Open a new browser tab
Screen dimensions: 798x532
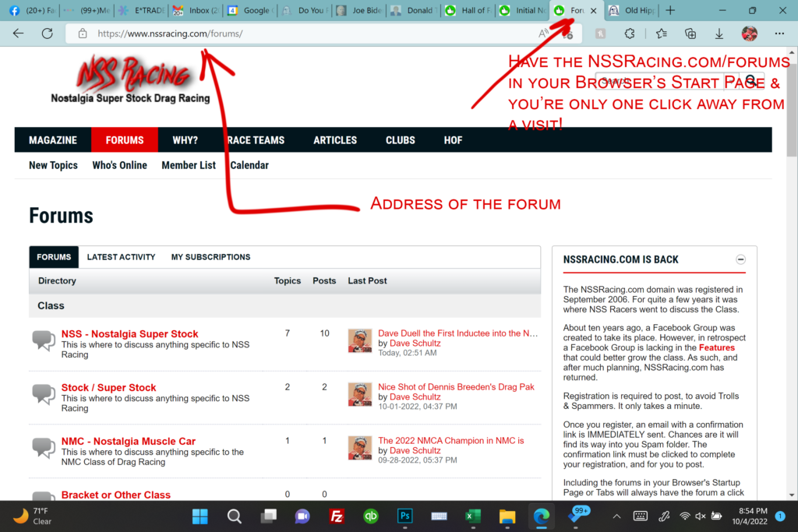pyautogui.click(x=670, y=10)
